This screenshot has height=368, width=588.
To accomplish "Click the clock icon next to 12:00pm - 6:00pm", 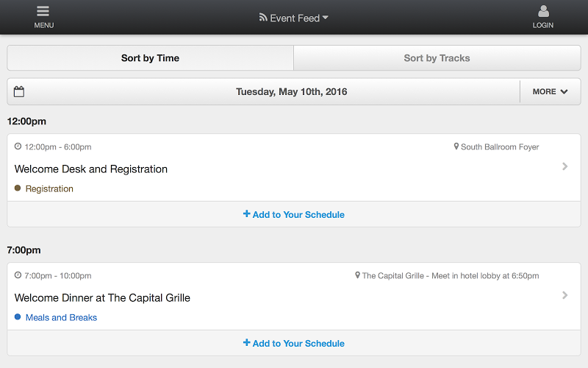I will click(x=18, y=146).
